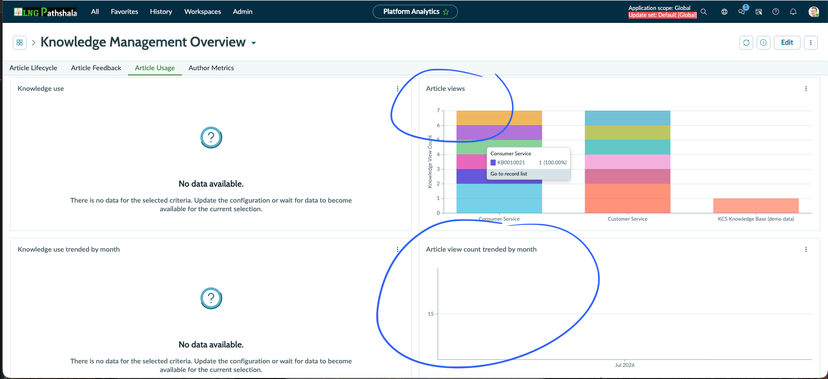Switch to the Author Metrics tab
828x379 pixels.
(x=211, y=68)
